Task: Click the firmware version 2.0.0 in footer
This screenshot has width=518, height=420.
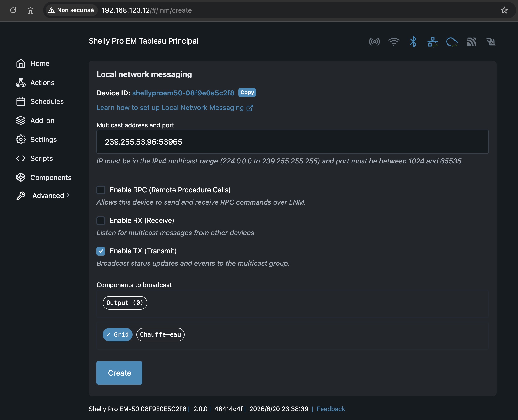Action: pos(200,409)
